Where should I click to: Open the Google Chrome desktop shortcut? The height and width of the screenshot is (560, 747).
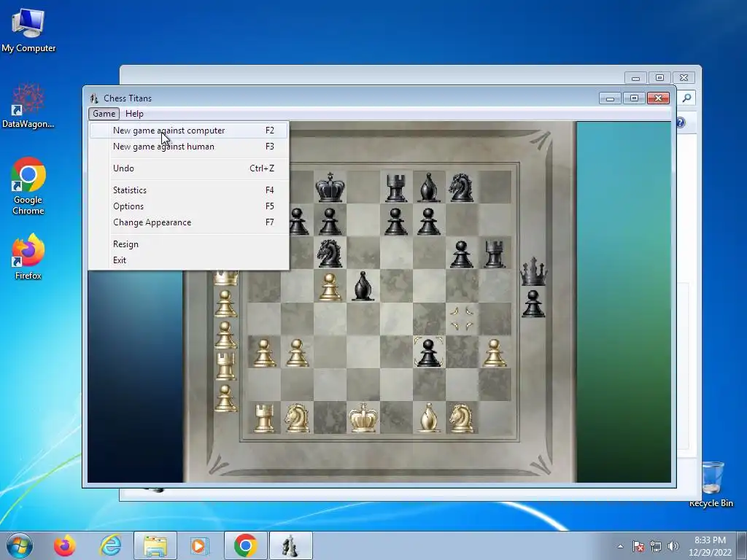coord(28,186)
